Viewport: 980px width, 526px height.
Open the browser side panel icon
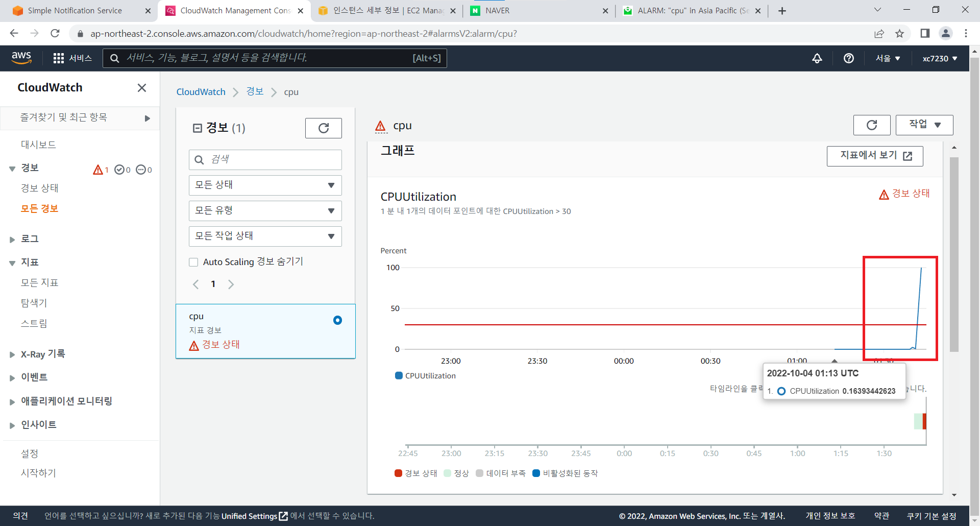[925, 34]
